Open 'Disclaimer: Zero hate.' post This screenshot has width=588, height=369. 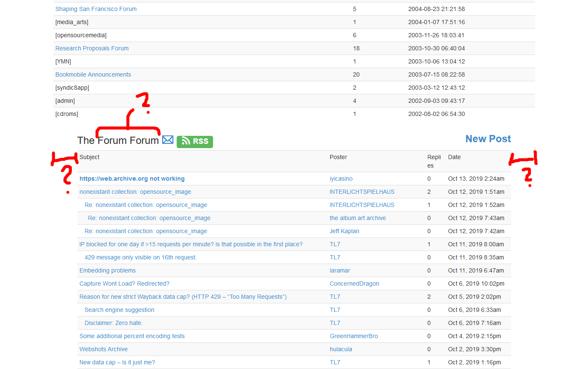click(x=114, y=323)
